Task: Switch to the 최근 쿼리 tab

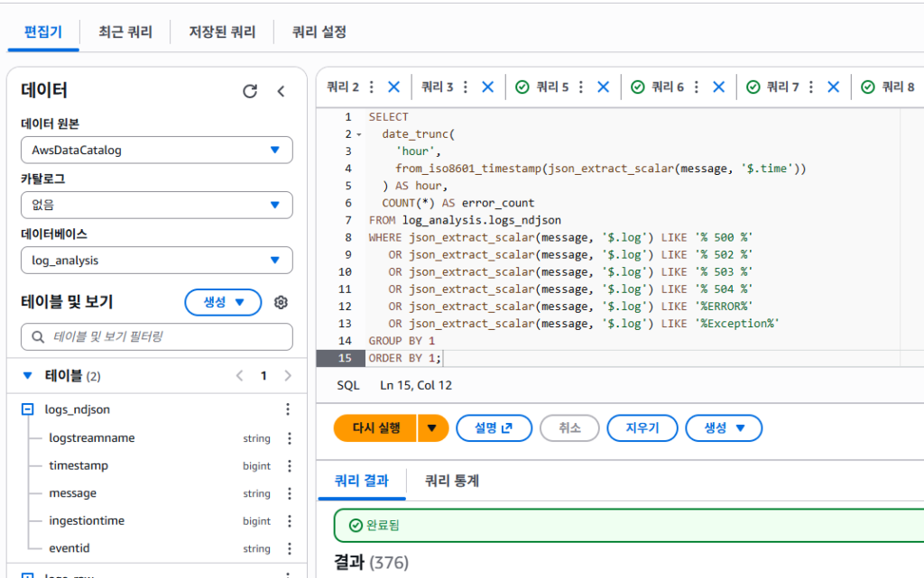Action: pyautogui.click(x=125, y=32)
